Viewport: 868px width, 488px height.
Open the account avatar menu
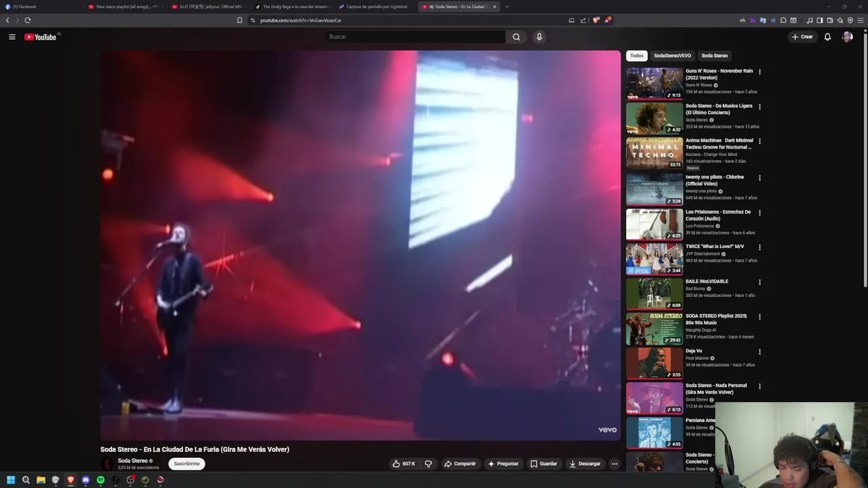tap(847, 37)
